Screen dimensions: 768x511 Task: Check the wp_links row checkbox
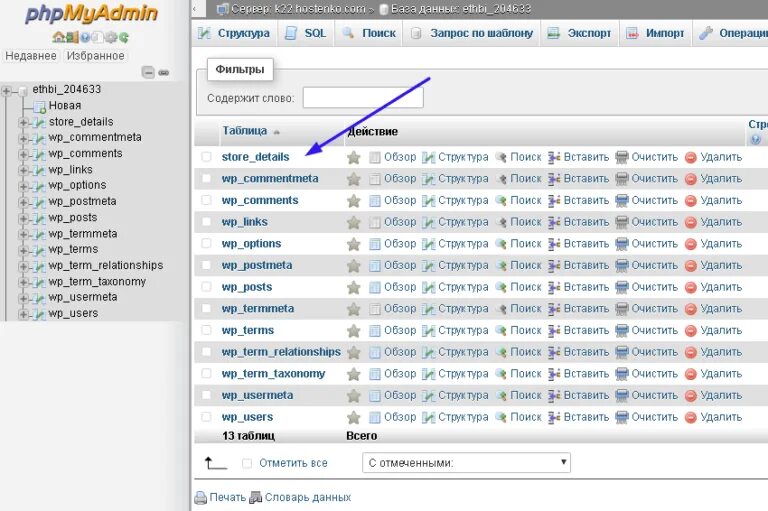(x=206, y=221)
